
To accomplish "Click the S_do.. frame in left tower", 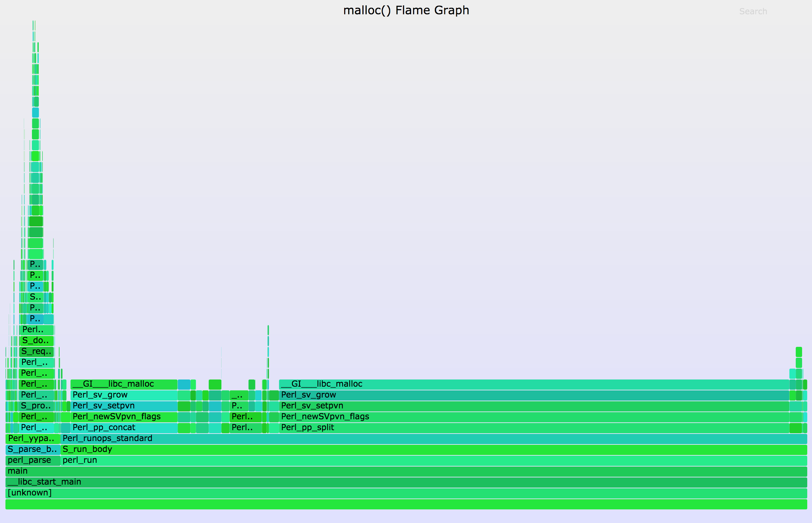I will (37, 341).
